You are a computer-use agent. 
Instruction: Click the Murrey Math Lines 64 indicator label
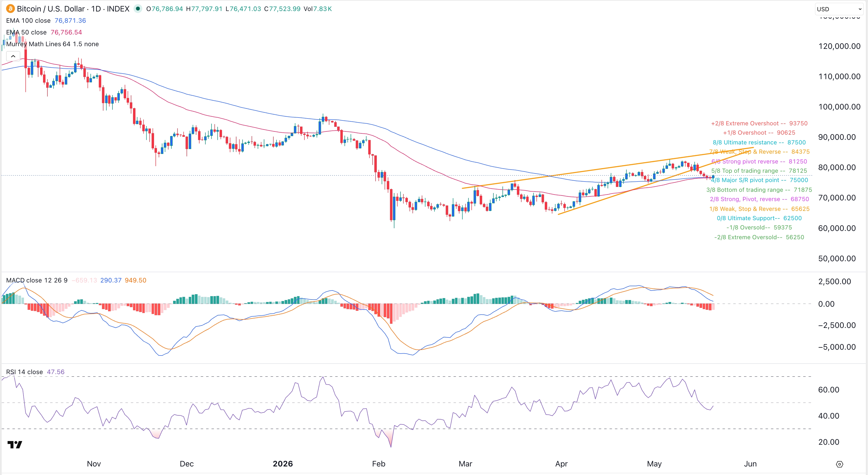[52, 44]
